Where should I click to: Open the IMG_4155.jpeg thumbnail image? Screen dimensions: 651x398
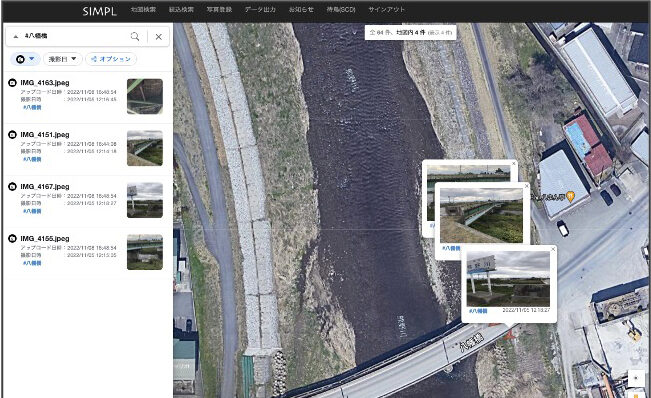tap(145, 252)
